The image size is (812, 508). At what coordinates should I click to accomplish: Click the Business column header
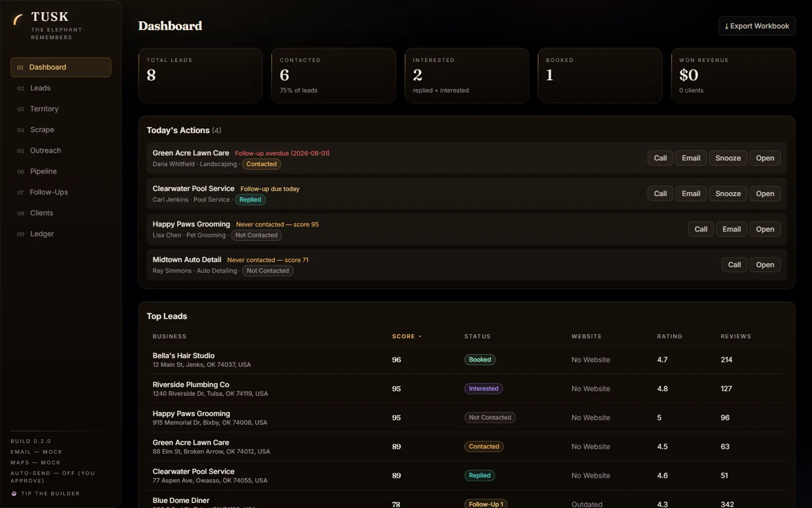[x=169, y=337]
